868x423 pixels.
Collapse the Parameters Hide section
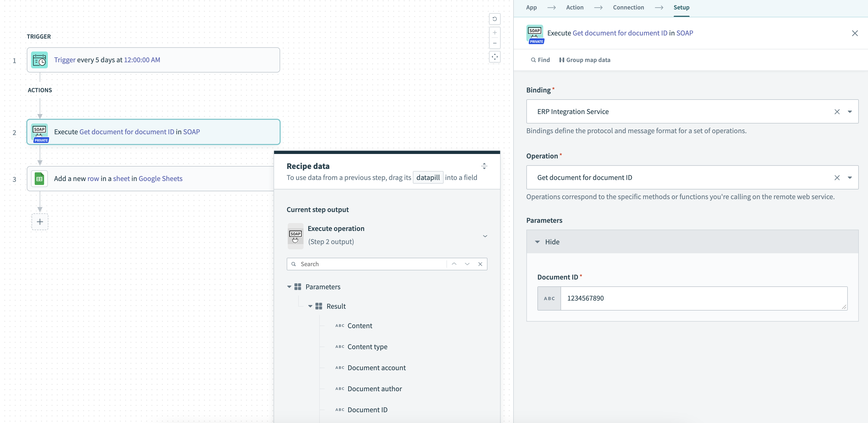pyautogui.click(x=537, y=242)
